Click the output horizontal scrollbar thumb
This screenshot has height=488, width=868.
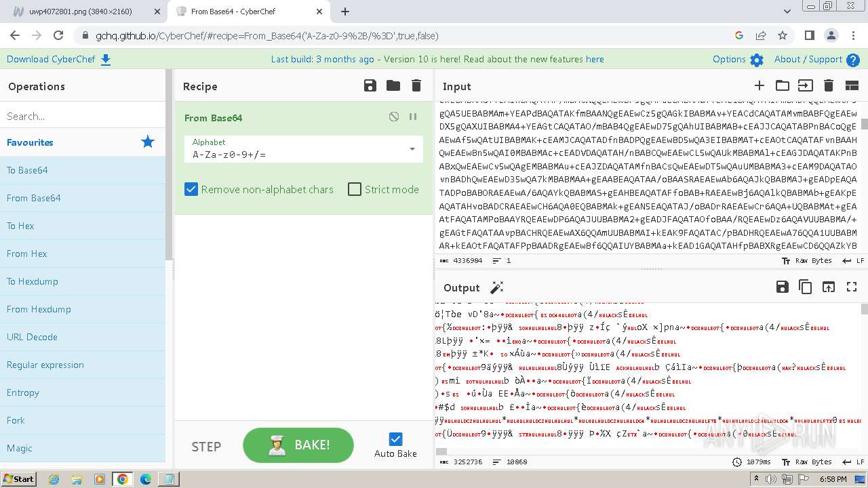pyautogui.click(x=441, y=451)
